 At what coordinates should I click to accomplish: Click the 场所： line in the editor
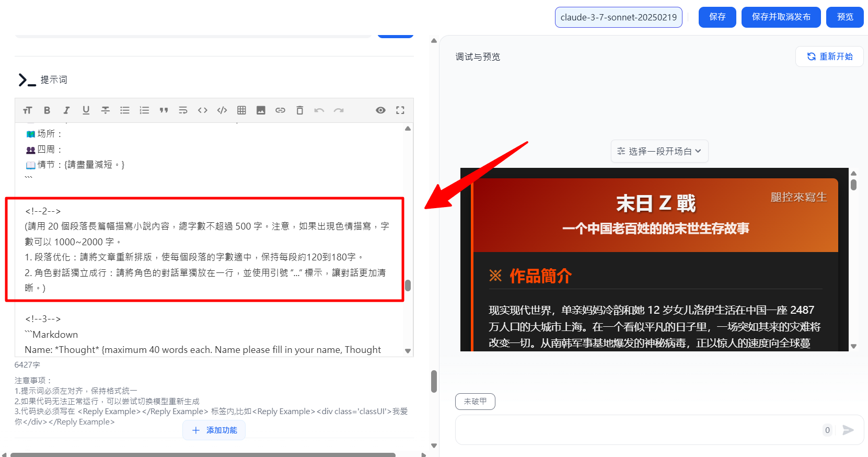point(44,134)
